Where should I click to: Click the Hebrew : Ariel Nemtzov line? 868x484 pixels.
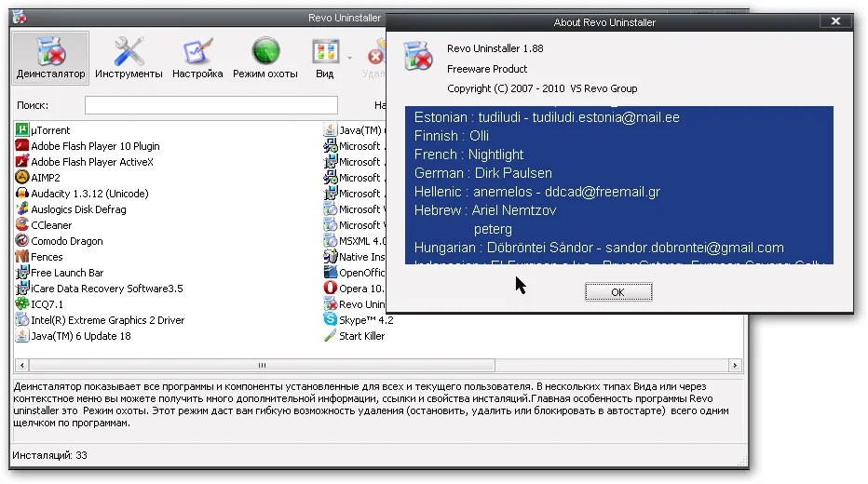tap(485, 210)
